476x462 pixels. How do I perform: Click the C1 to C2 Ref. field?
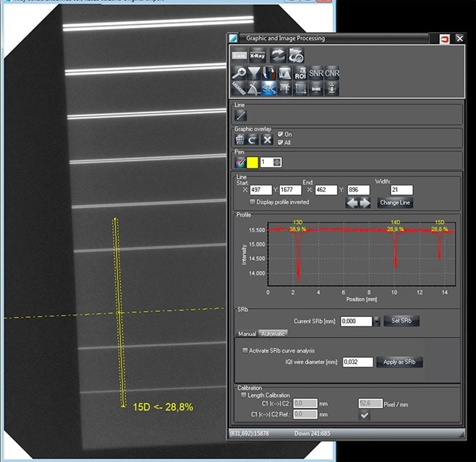click(x=305, y=414)
